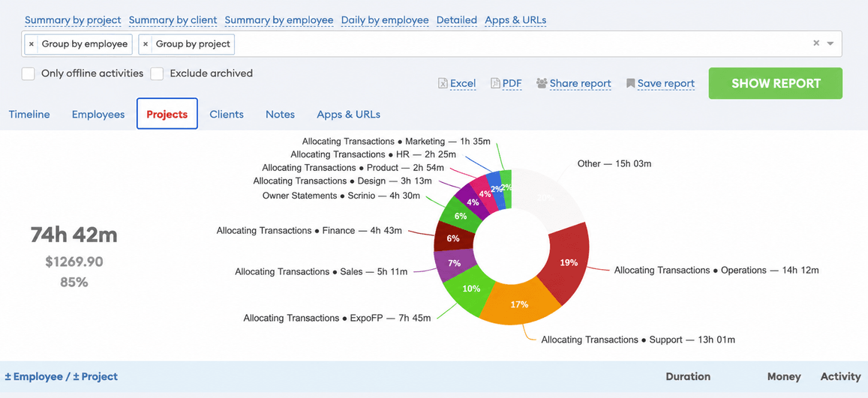868x398 pixels.
Task: Switch to the Timeline tab
Action: click(29, 115)
